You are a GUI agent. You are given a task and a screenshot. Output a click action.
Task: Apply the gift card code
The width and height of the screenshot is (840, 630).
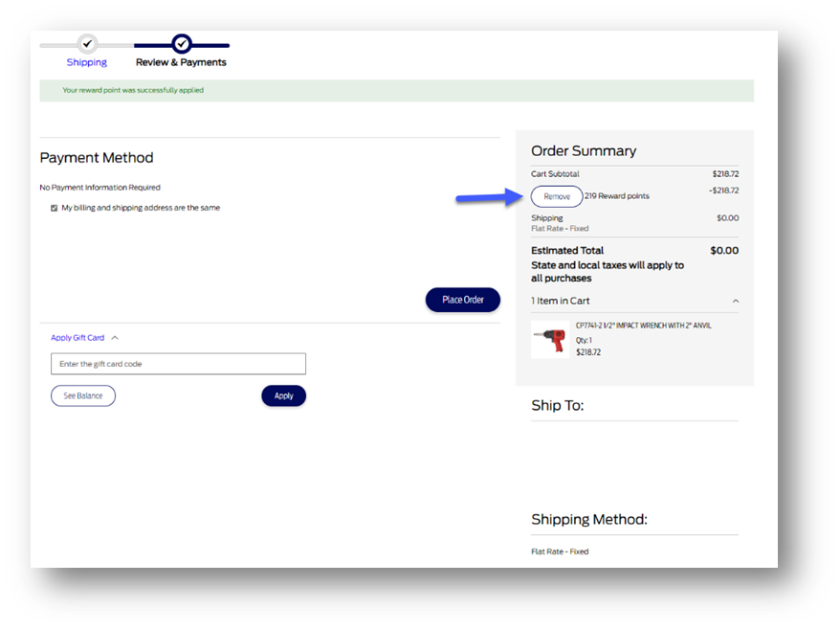coord(283,395)
